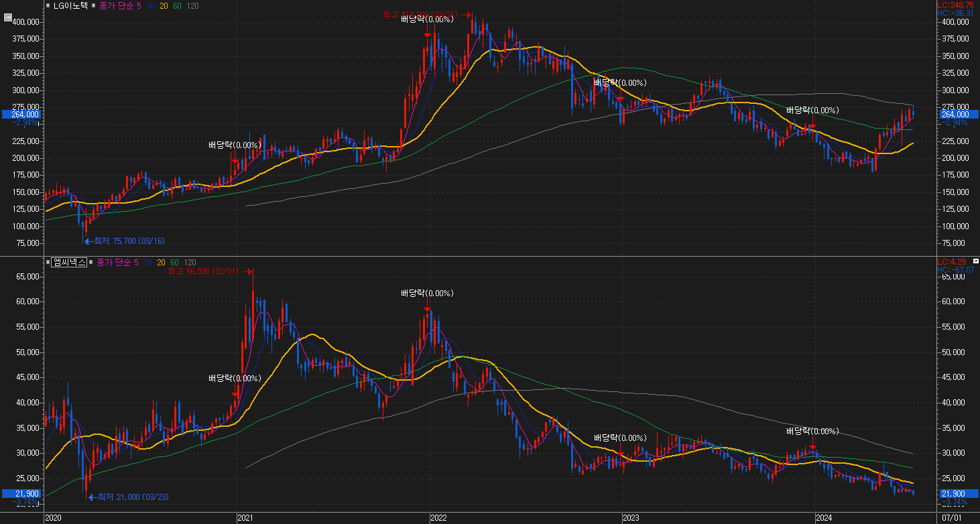Click the 2021 year label on time axis
Image resolution: width=980 pixels, height=524 pixels.
click(246, 518)
